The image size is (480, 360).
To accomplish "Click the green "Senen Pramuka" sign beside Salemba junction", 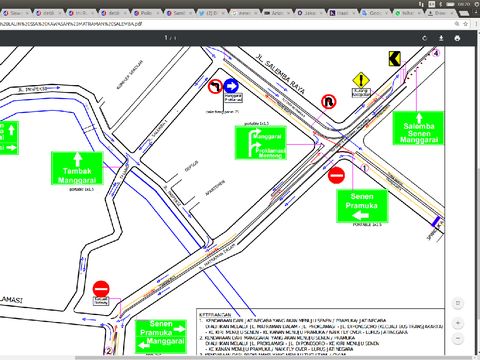I will (362, 206).
